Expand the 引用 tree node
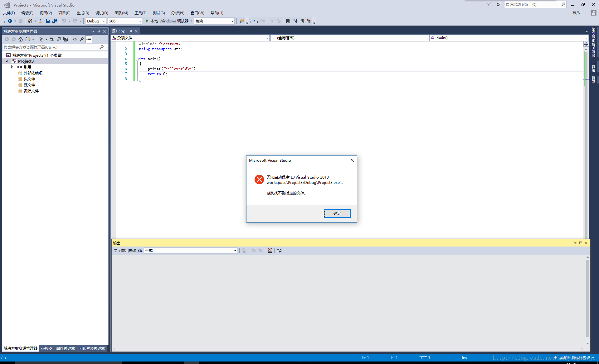This screenshot has height=364, width=599. [12, 67]
